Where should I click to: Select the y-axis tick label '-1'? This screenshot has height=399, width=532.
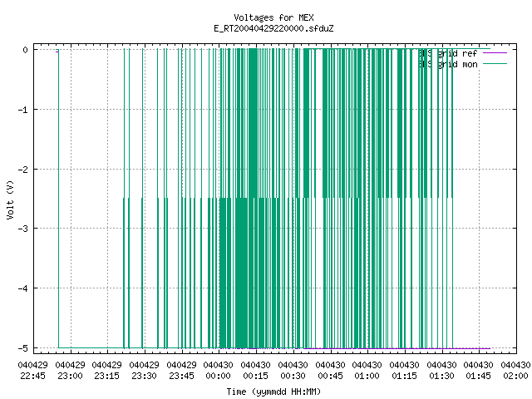pos(23,110)
